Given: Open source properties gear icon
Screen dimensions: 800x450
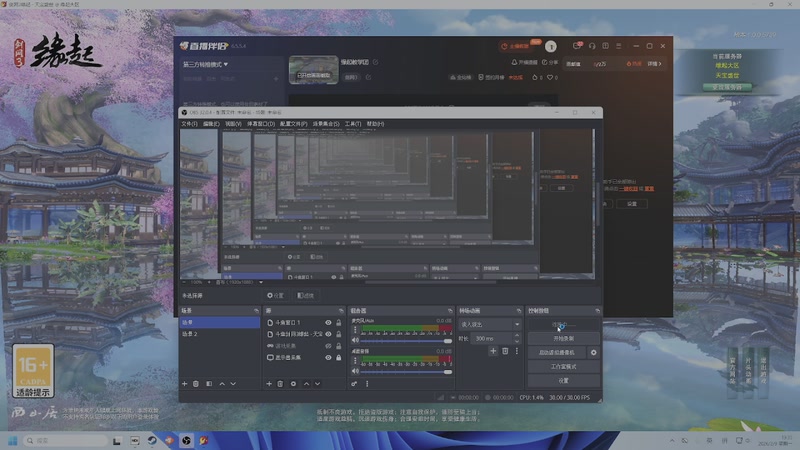Looking at the screenshot, I should click(x=293, y=384).
